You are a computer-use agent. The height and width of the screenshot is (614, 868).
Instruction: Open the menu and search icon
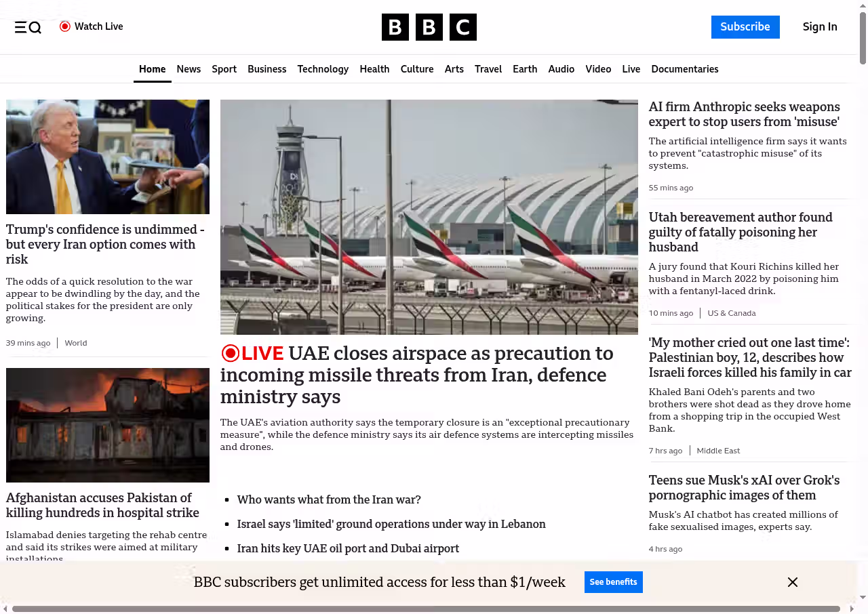(28, 27)
